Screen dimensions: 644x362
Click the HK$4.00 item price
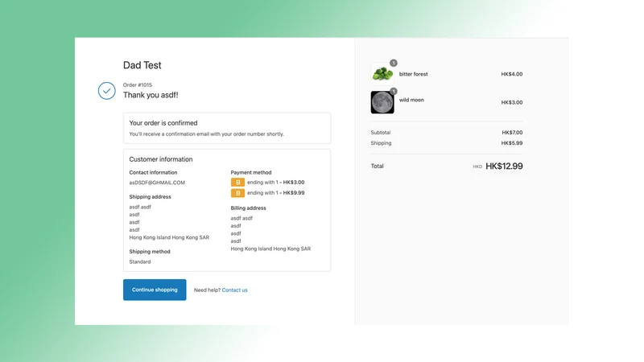pyautogui.click(x=512, y=74)
